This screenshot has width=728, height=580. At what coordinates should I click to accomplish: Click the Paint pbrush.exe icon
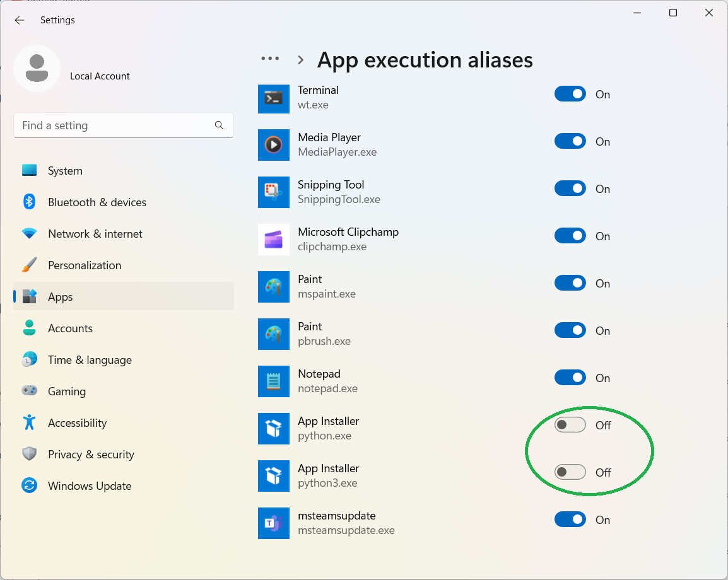coord(274,334)
